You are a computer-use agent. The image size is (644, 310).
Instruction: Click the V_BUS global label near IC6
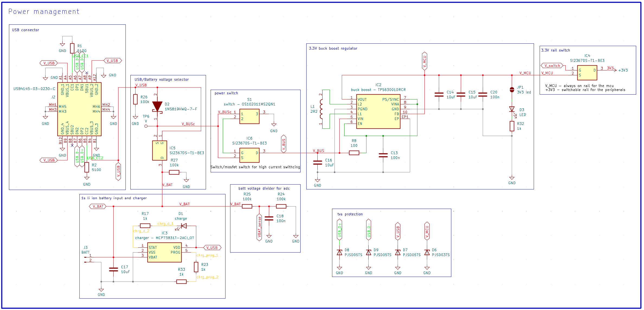coord(284,144)
